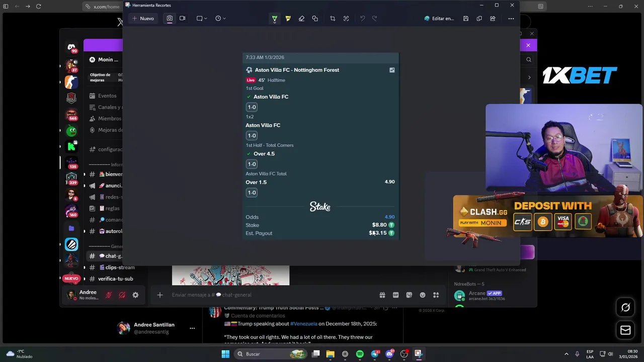644x362 pixels.
Task: Open the apps launcher in chat bar
Action: [x=436, y=295]
